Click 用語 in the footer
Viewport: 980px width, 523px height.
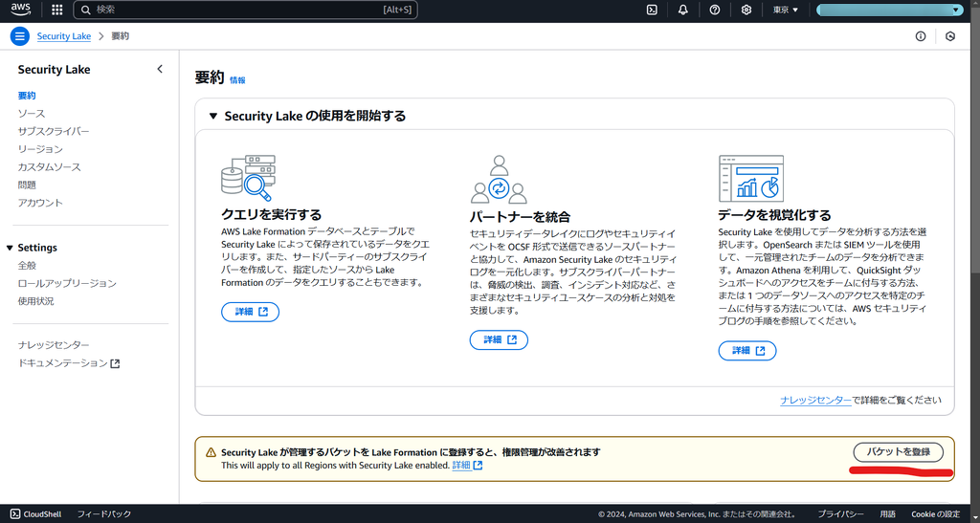[x=887, y=514]
